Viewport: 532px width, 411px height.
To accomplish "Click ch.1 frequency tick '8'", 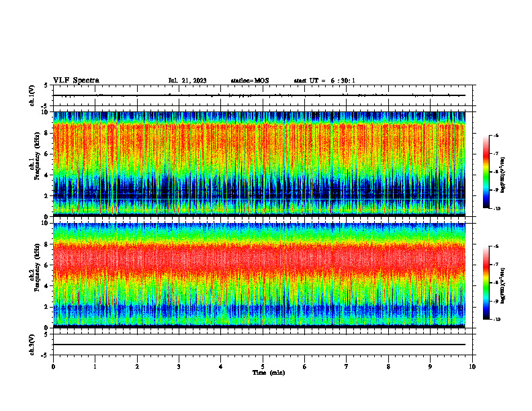I will (x=46, y=133).
